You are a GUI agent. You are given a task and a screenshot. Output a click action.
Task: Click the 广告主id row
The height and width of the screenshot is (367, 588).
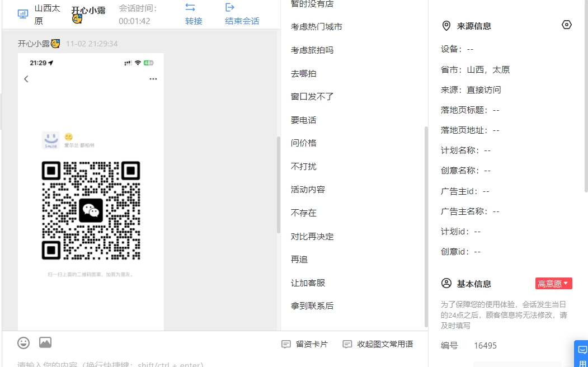coord(465,191)
